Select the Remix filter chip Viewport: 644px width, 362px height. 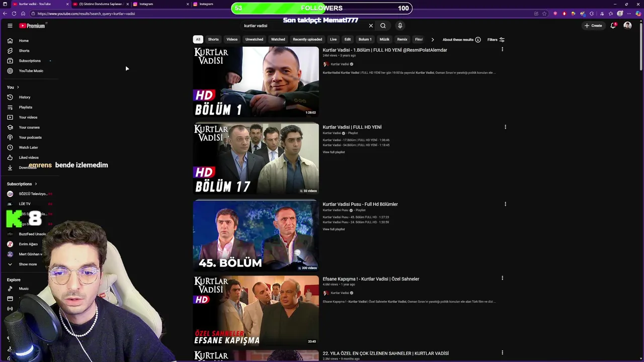402,39
